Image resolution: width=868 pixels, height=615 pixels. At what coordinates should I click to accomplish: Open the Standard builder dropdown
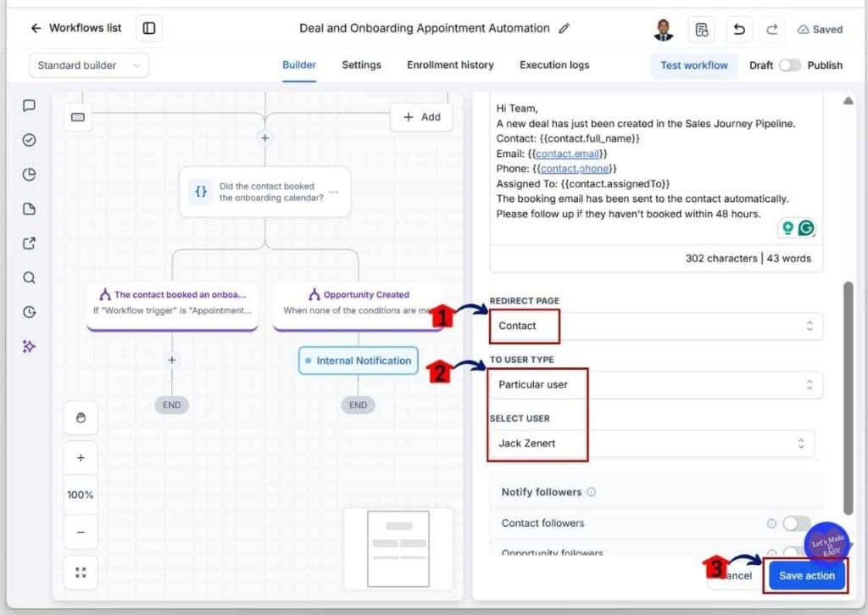point(88,65)
